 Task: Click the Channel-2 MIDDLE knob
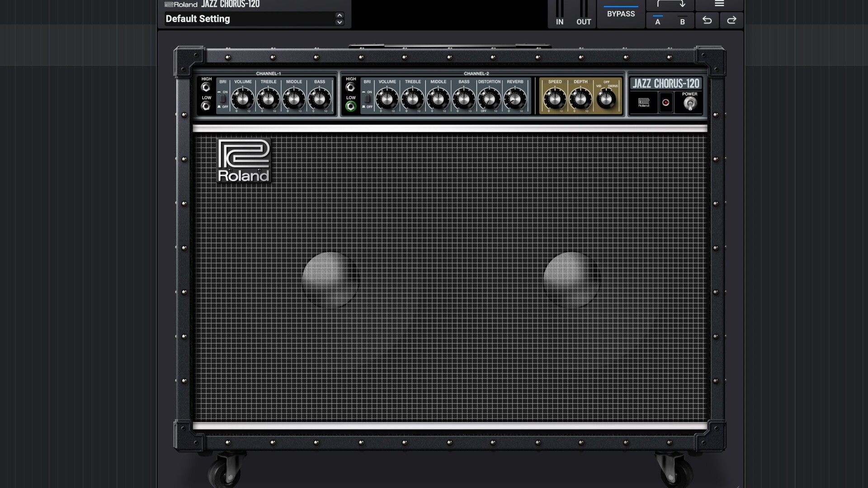tap(438, 99)
